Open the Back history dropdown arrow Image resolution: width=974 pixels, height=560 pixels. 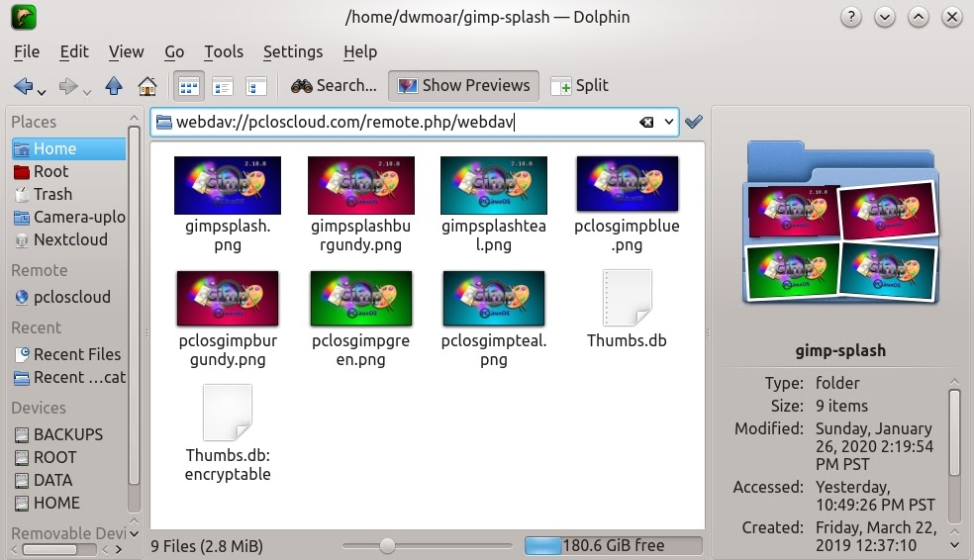point(42,92)
